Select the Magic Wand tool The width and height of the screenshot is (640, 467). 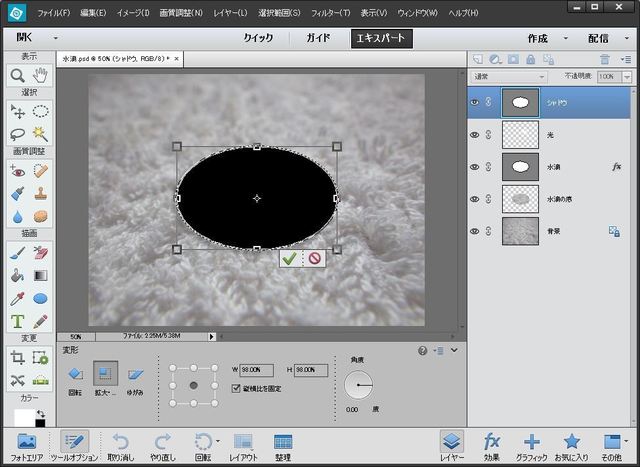(41, 133)
